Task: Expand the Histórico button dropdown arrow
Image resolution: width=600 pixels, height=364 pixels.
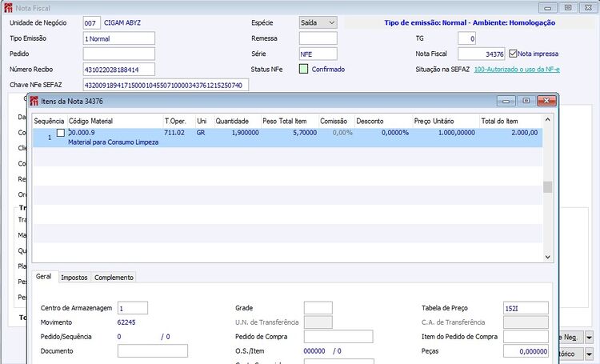Action: point(590,354)
